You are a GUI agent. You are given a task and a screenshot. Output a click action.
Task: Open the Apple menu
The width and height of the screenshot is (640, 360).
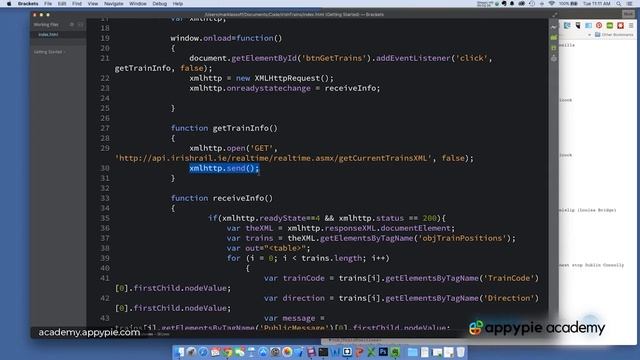9,4
